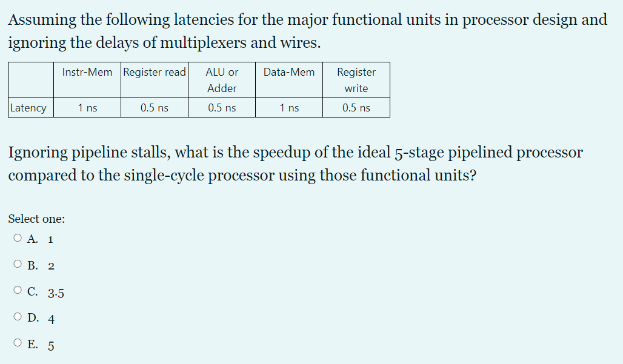Click the Register read column header
Image resolution: width=623 pixels, height=364 pixels.
pos(154,72)
